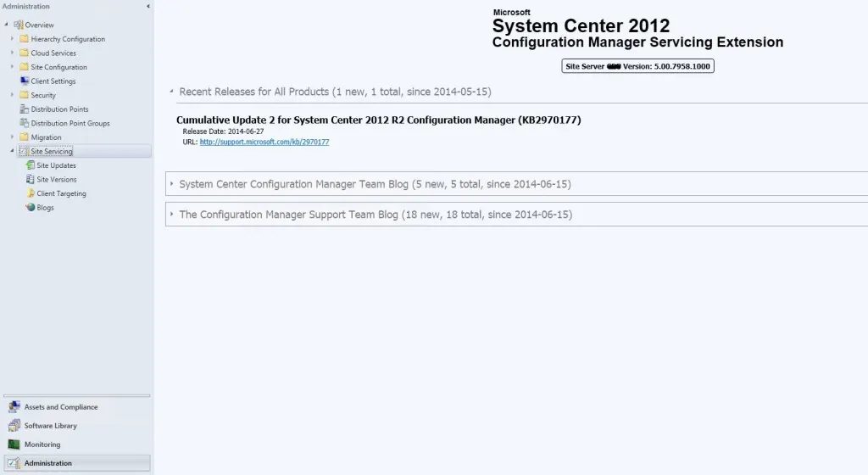Select the Security node

43,95
